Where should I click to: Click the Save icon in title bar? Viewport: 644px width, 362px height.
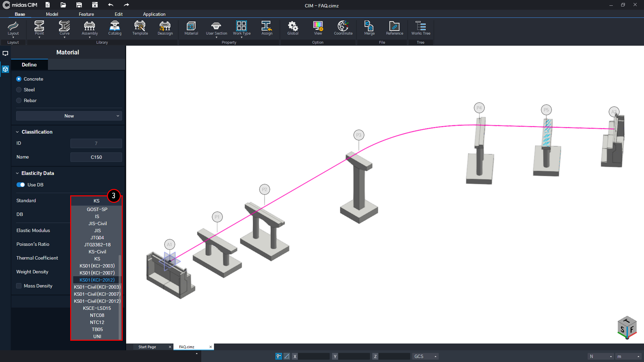click(x=79, y=5)
